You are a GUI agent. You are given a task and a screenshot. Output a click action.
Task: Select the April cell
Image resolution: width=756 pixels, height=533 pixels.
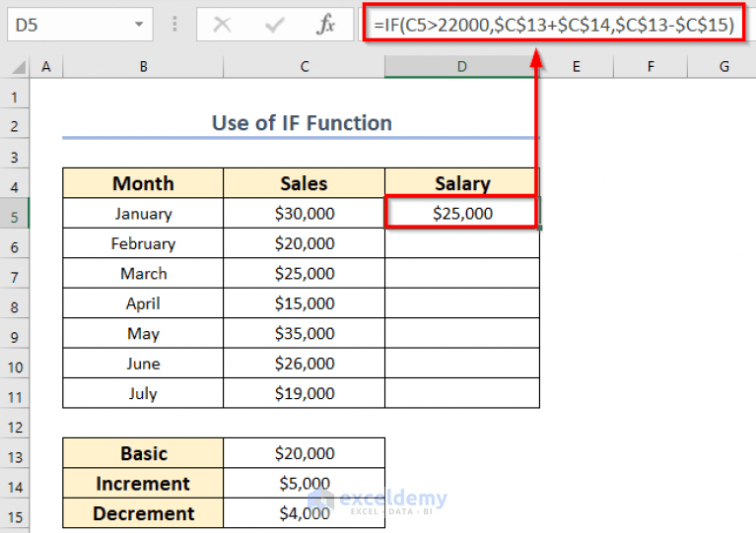[143, 303]
